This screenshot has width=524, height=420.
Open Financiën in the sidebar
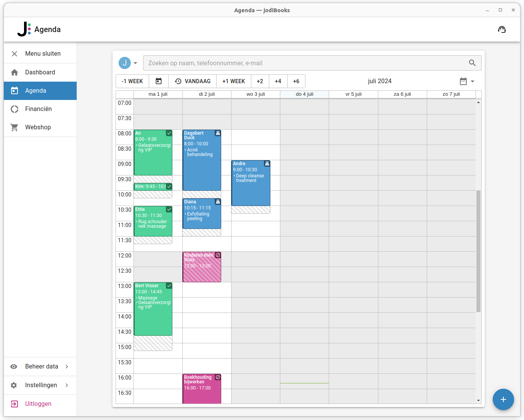pos(40,109)
